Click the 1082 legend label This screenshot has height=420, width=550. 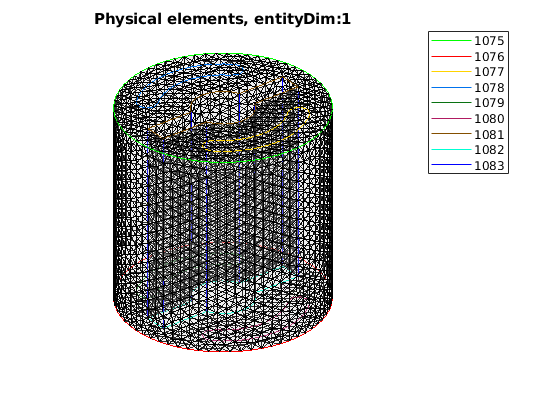489,150
